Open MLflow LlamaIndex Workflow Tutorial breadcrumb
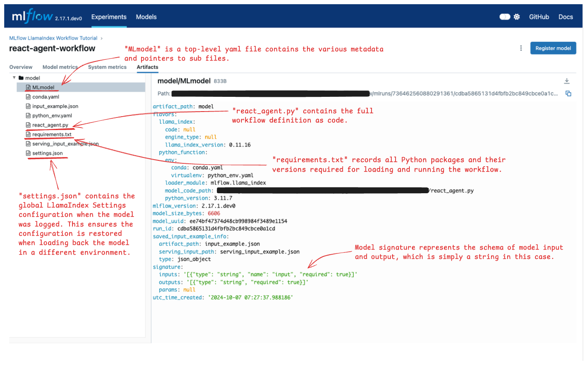Viewport: 588px width, 365px height. pos(53,38)
